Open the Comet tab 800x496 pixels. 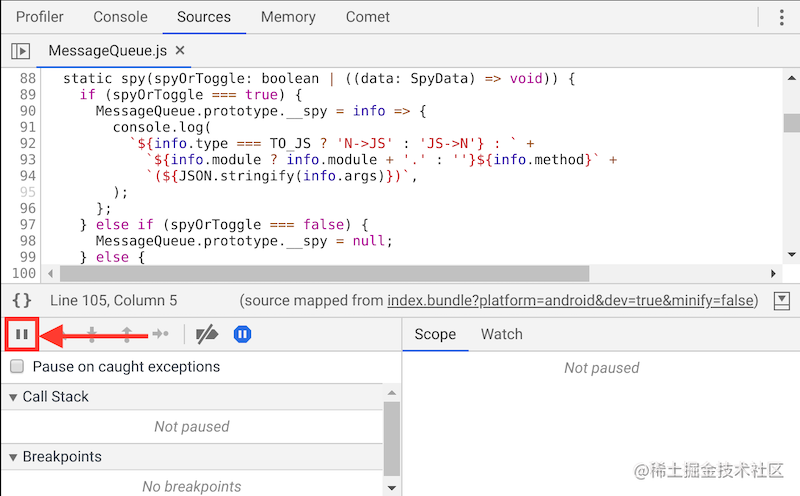point(367,17)
